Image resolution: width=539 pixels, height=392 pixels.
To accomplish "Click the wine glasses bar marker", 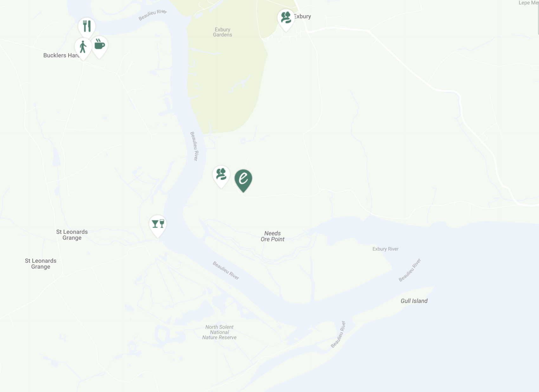I will point(158,225).
